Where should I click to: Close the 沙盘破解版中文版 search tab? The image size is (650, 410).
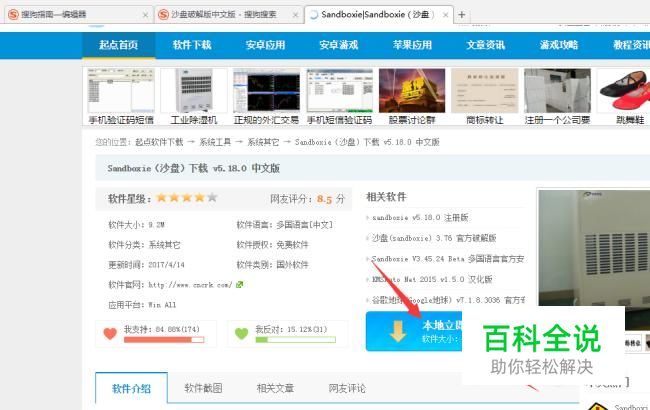tap(295, 15)
